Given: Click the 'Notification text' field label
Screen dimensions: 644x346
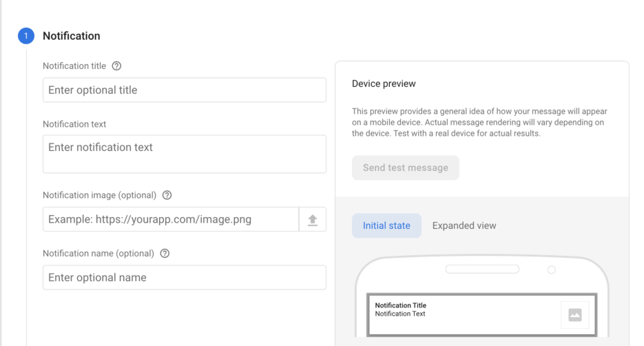Looking at the screenshot, I should click(x=74, y=124).
